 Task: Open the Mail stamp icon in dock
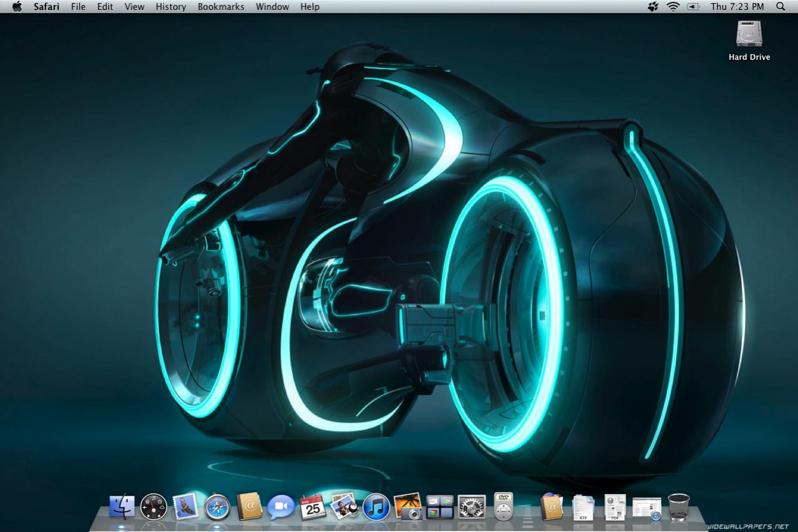click(x=185, y=506)
